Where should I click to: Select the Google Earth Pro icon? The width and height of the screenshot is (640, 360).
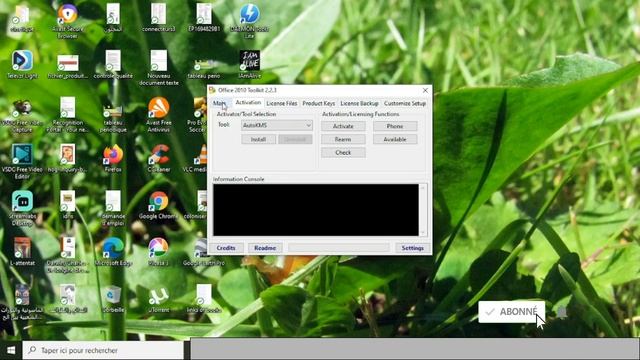coord(203,252)
